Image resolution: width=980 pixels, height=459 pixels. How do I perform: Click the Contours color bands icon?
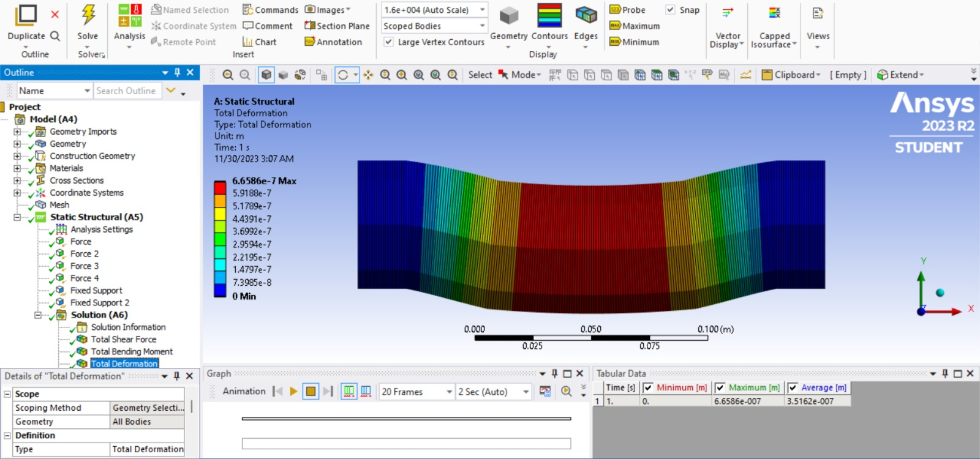point(549,15)
